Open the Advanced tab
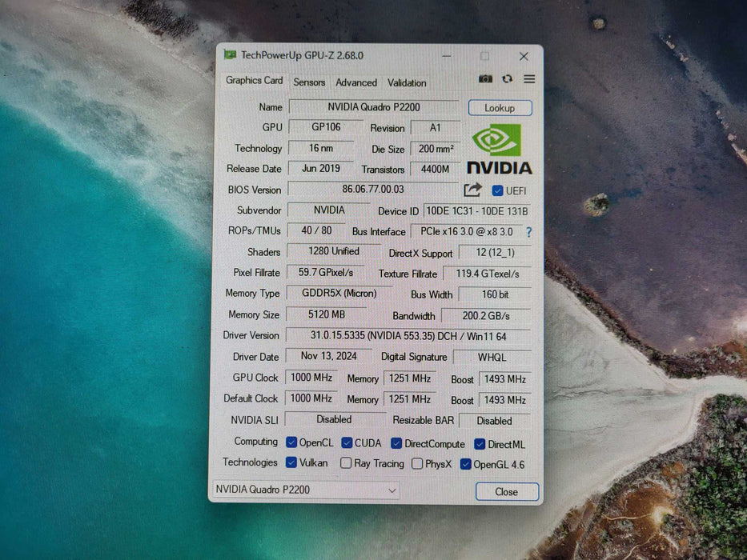 356,82
